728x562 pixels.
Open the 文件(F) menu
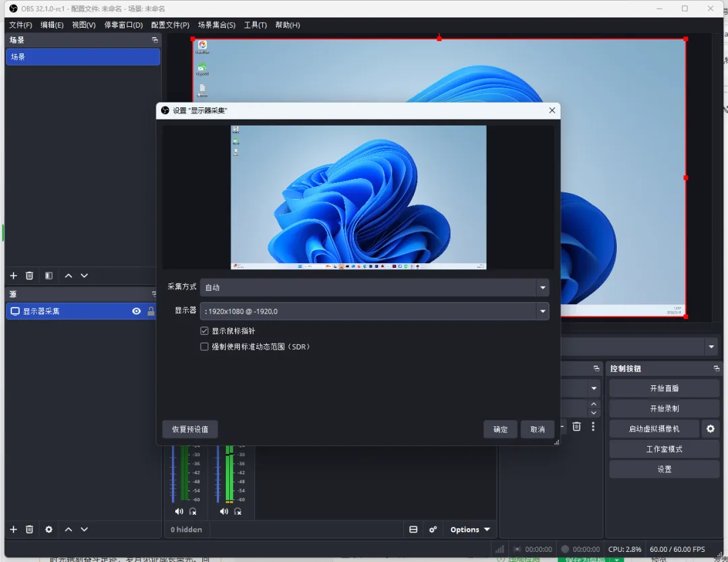click(x=20, y=25)
